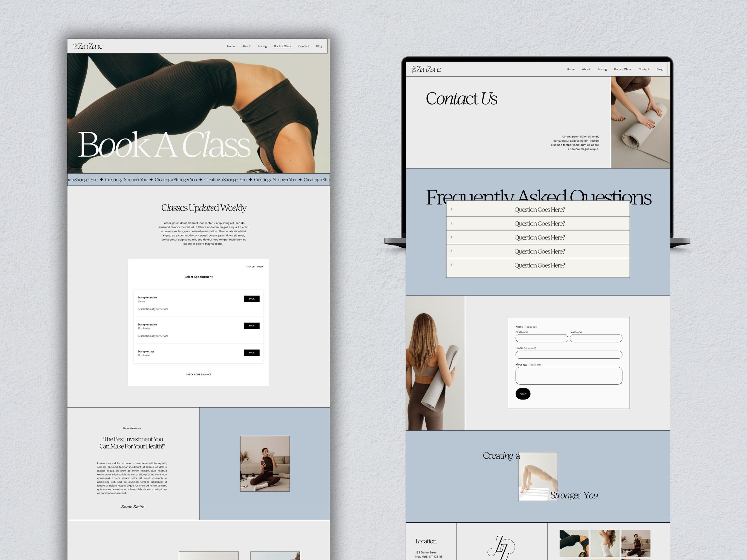Expand the third FAQ question plus icon

(451, 237)
